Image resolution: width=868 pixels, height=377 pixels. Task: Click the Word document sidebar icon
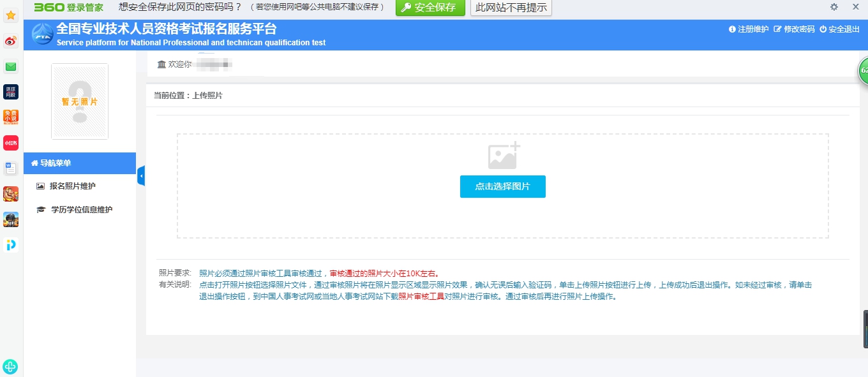coord(11,168)
